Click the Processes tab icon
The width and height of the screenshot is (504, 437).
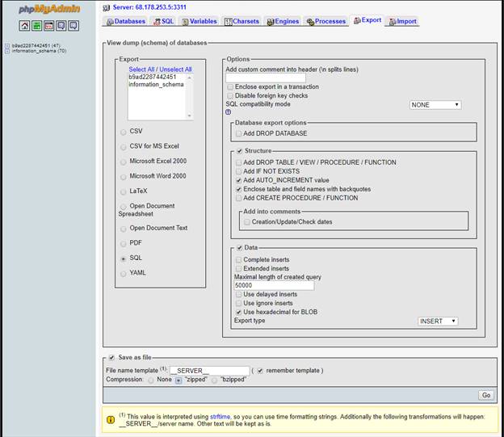pyautogui.click(x=310, y=22)
